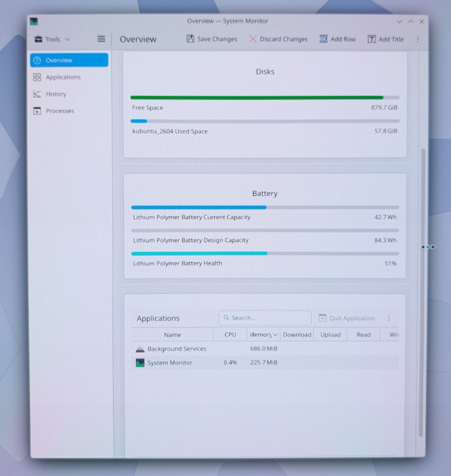Screen dimensions: 451x476
Task: Click the kubuntu_2604 Used Space bar
Action: click(265, 121)
